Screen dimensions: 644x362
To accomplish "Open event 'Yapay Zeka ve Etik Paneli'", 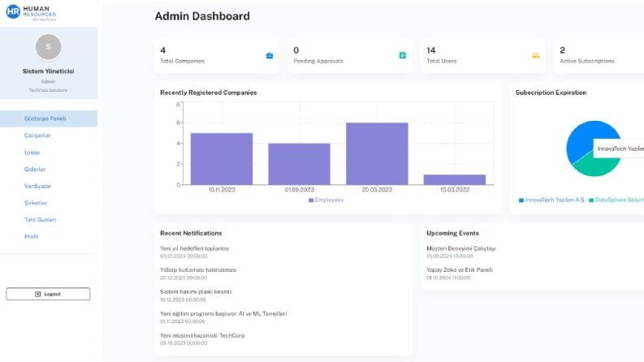I will click(x=460, y=274).
